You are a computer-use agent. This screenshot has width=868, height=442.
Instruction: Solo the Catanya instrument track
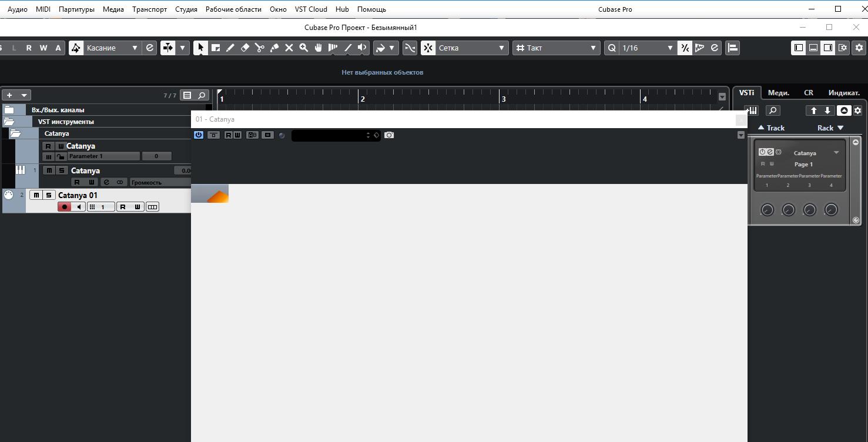point(61,170)
